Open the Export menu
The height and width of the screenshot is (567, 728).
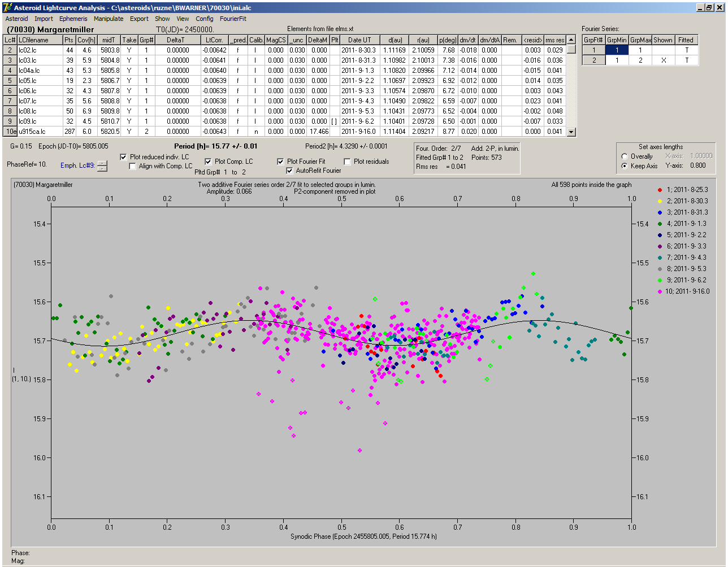pyautogui.click(x=139, y=19)
